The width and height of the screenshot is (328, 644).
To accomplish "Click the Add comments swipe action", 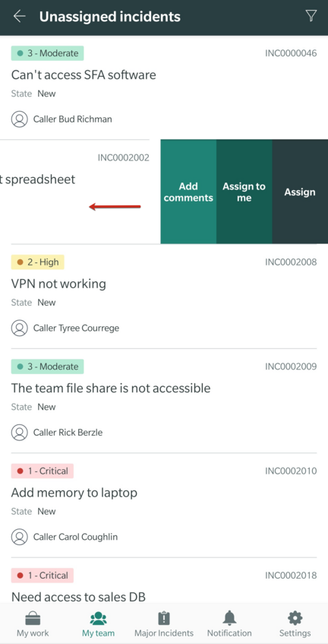I will pos(188,192).
